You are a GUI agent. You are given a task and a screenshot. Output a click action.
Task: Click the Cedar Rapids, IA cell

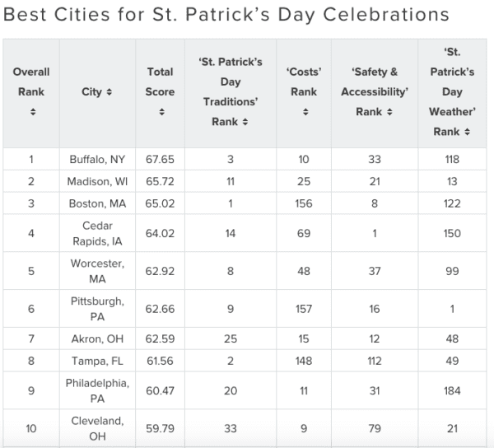tap(97, 233)
